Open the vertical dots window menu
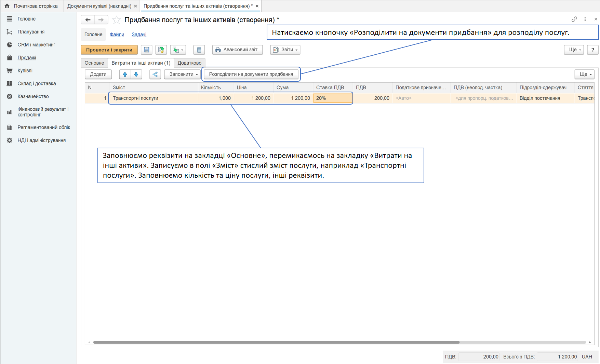 (x=585, y=19)
